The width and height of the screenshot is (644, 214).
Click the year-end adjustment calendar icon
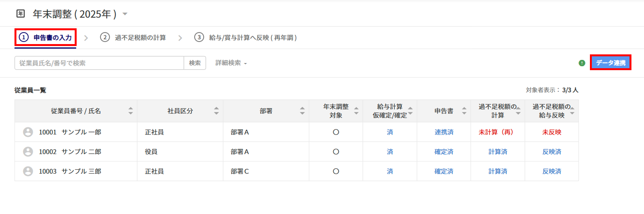pos(21,14)
